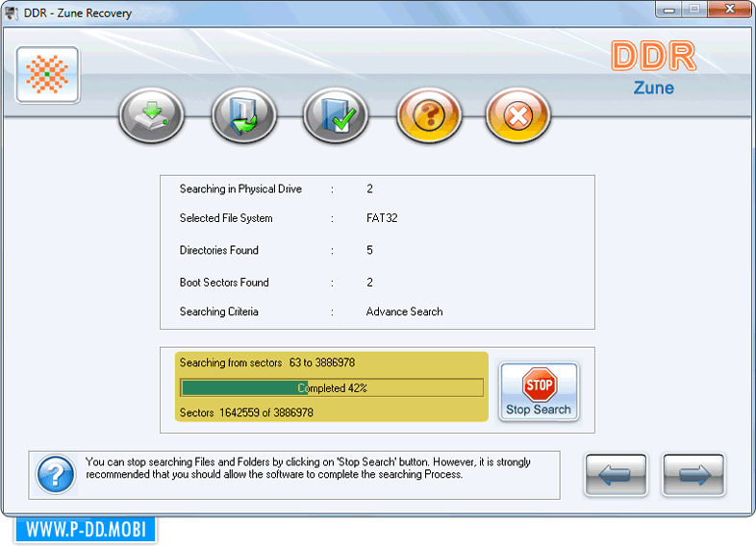Go forward with the right arrow button
This screenshot has width=756, height=547.
tap(693, 475)
